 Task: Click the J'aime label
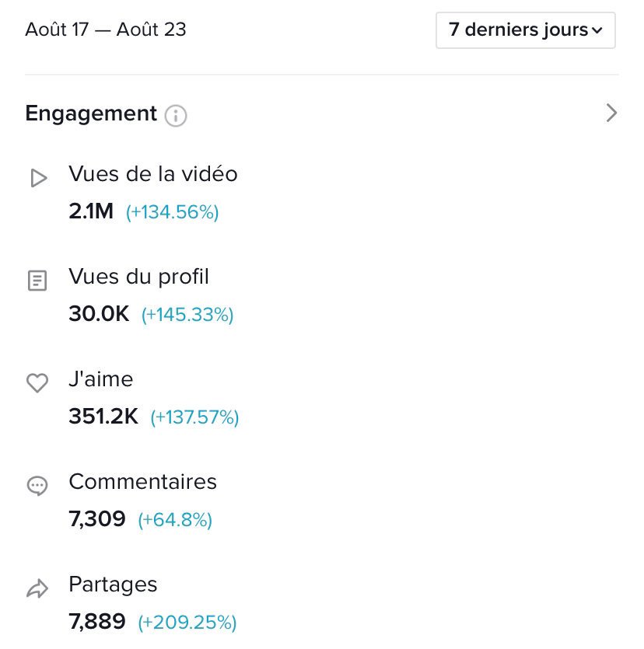pos(101,379)
